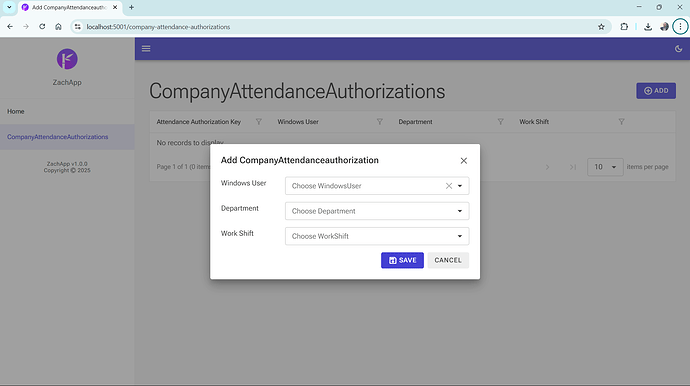This screenshot has height=386, width=690.
Task: Open items per page dropdown
Action: 605,167
